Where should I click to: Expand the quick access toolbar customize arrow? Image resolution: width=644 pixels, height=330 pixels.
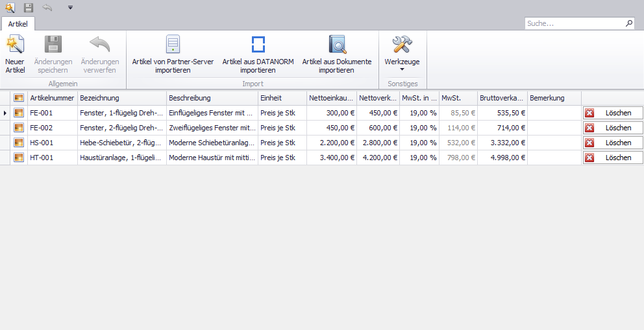[x=70, y=8]
